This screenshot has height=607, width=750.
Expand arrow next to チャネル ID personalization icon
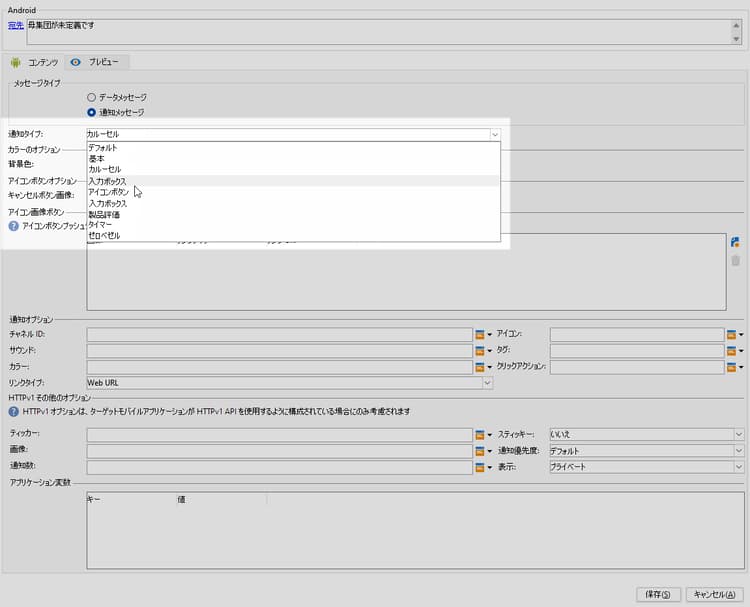[489, 335]
